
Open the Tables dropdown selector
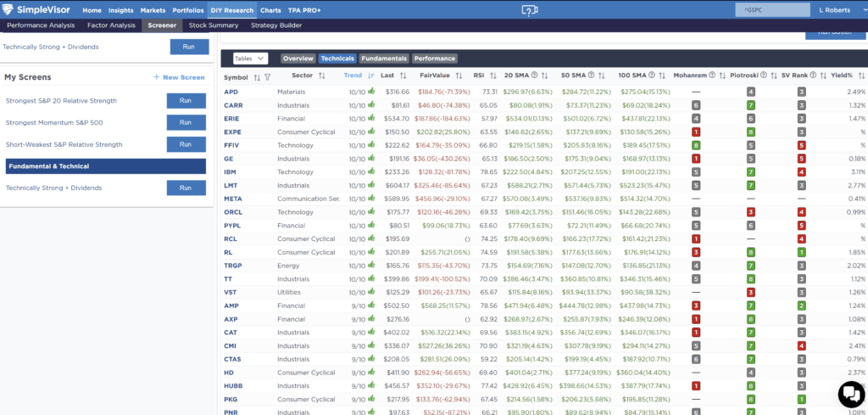250,59
